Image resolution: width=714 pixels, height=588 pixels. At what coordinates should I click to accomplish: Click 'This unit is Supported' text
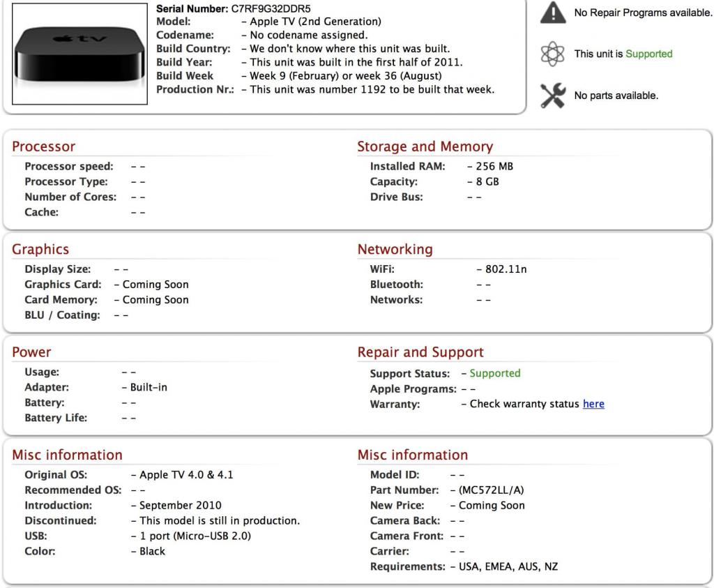[x=623, y=54]
